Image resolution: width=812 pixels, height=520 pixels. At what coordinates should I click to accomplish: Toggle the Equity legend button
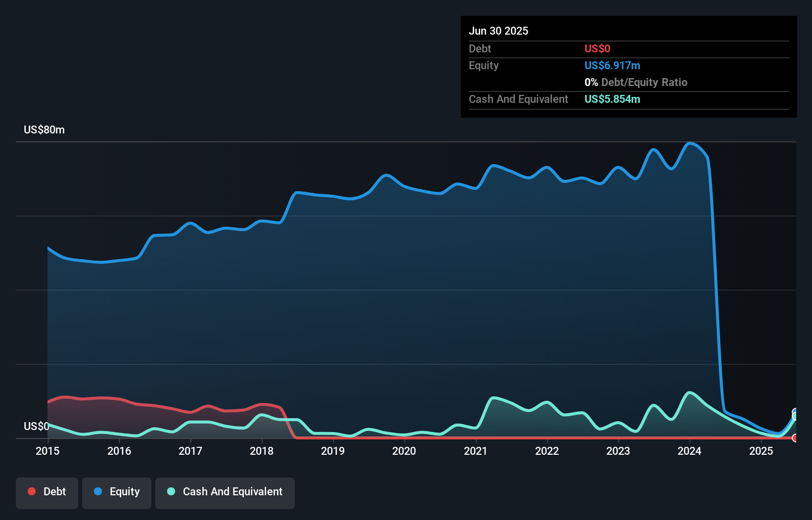pos(117,493)
